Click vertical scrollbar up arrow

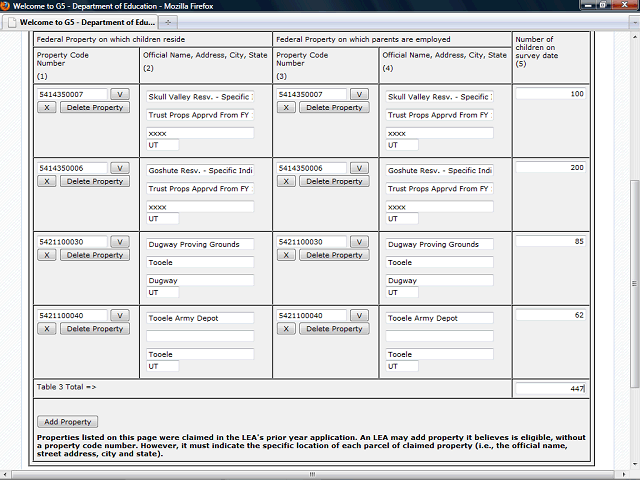tap(634, 37)
